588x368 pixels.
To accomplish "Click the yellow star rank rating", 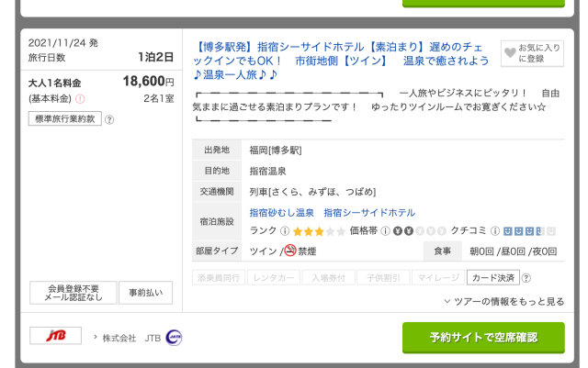I will coord(319,231).
